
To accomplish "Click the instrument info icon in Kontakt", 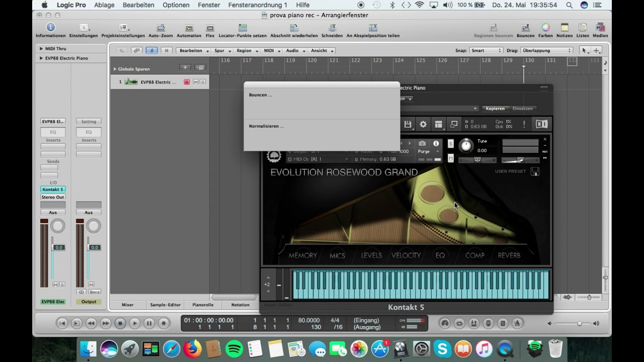I will point(436,144).
